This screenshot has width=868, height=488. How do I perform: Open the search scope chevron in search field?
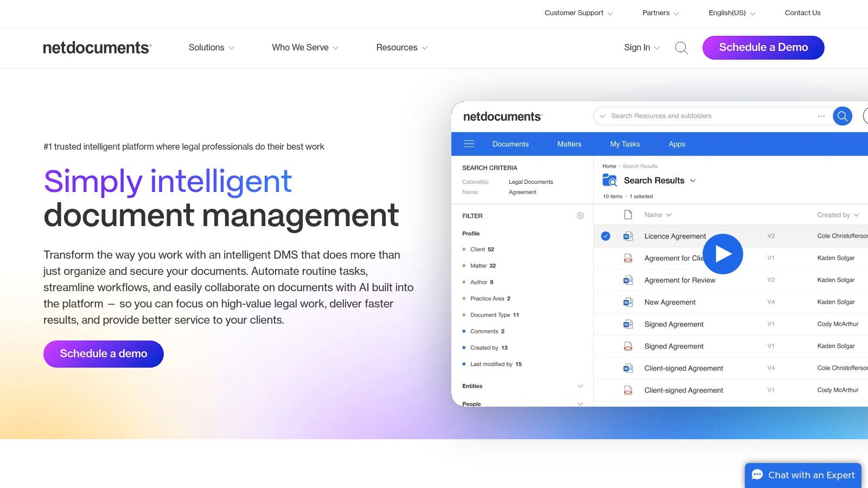(602, 116)
